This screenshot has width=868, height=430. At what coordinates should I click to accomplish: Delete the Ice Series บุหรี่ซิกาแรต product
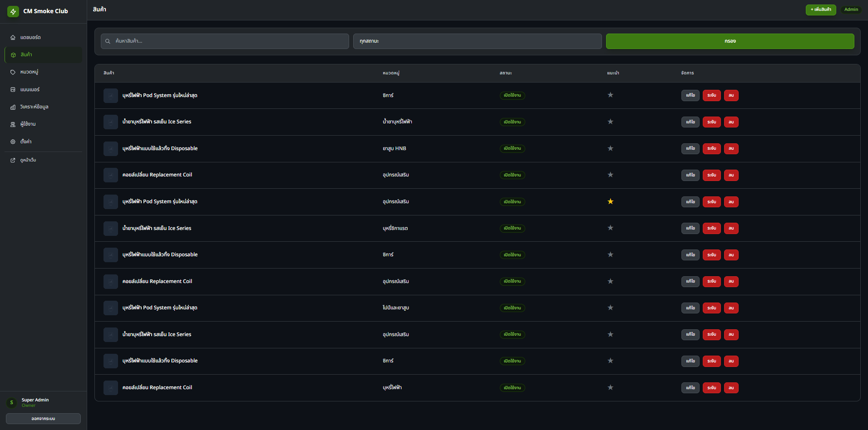pos(731,228)
